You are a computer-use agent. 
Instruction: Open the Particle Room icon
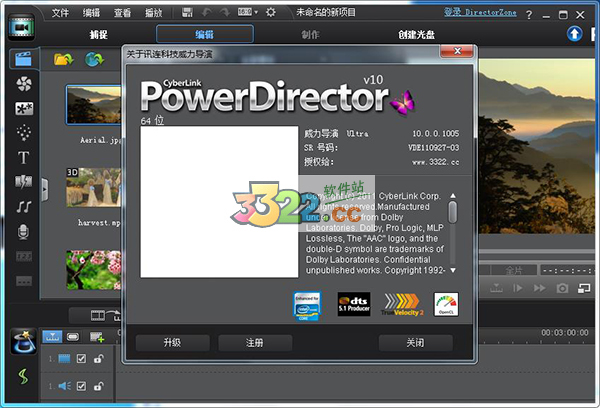click(x=24, y=132)
